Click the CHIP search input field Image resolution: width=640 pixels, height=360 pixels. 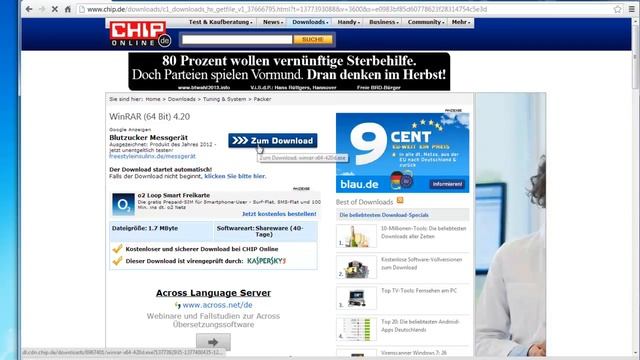237,40
